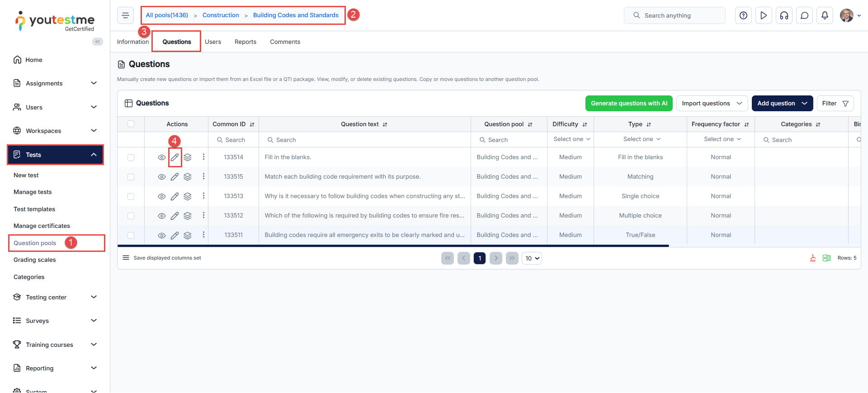Change rows per page dropdown
This screenshot has width=868, height=393.
coord(532,258)
